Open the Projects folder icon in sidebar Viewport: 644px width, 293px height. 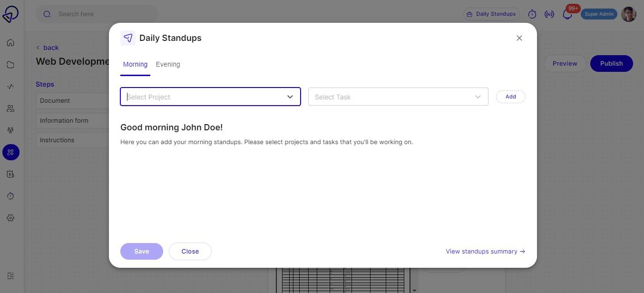tap(10, 64)
